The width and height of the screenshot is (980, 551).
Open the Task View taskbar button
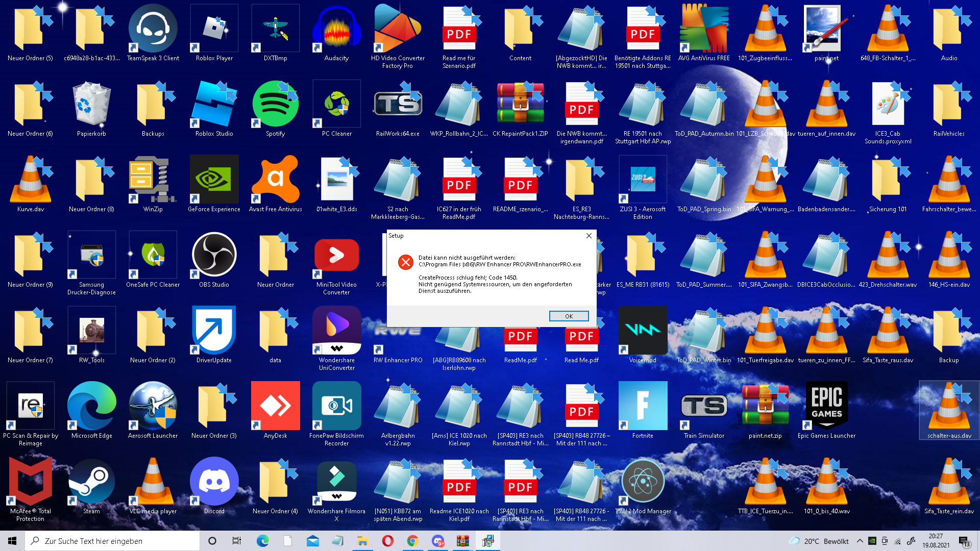pos(236,541)
